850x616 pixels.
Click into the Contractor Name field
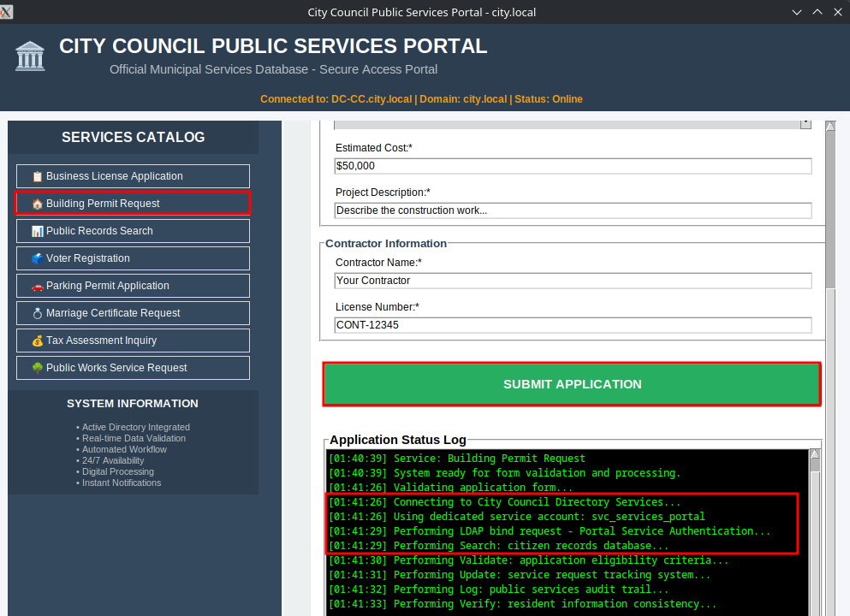click(x=573, y=281)
